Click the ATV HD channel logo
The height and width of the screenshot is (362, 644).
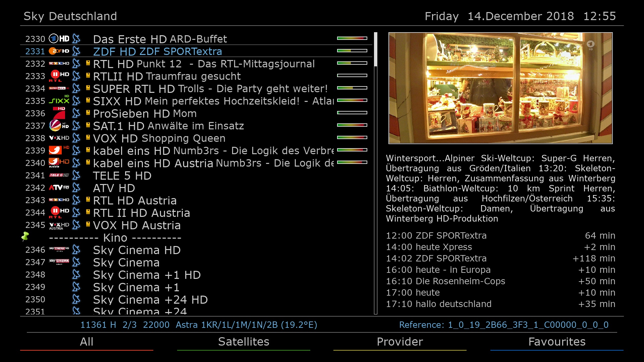59,187
